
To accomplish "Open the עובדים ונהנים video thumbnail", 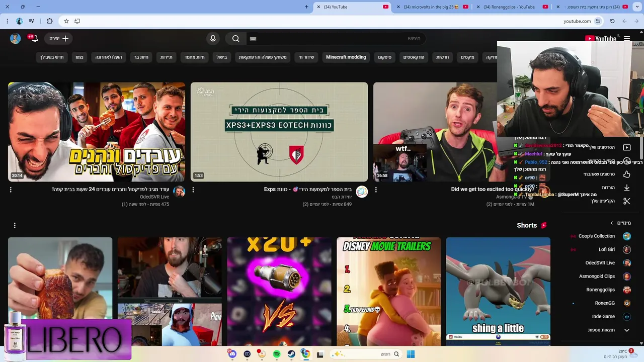I will point(97,132).
